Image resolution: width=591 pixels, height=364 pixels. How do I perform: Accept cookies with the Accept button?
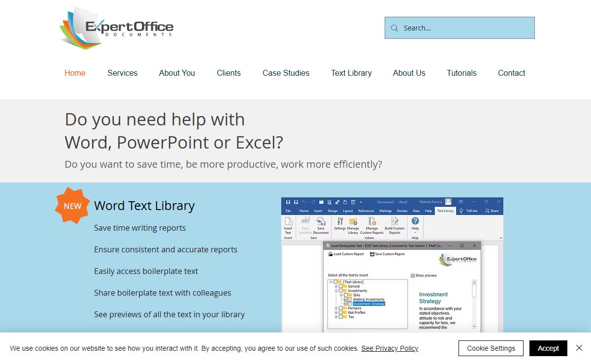click(x=548, y=348)
